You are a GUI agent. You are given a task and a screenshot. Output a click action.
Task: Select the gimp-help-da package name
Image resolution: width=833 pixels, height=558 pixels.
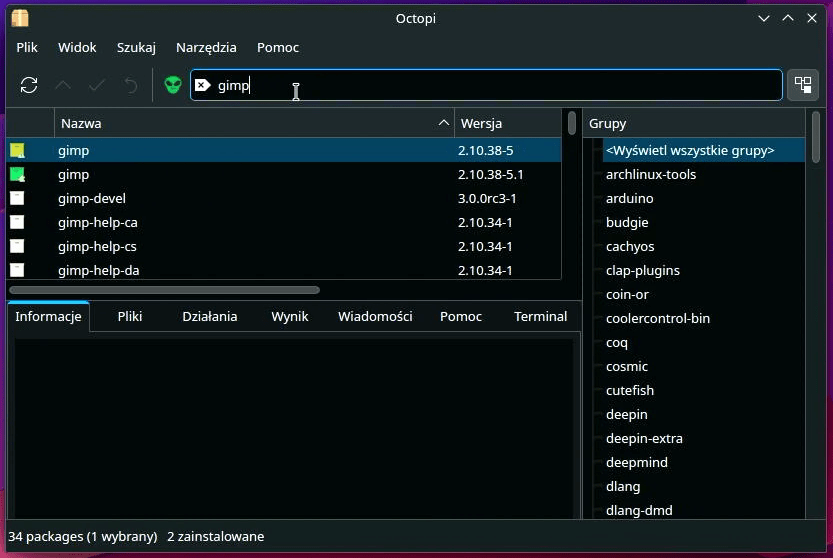coord(99,270)
